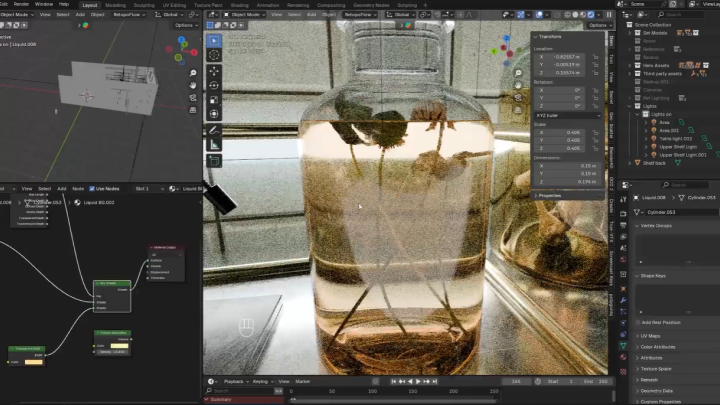The width and height of the screenshot is (720, 405).
Task: Switch to wireframe viewport shading
Action: (x=568, y=15)
